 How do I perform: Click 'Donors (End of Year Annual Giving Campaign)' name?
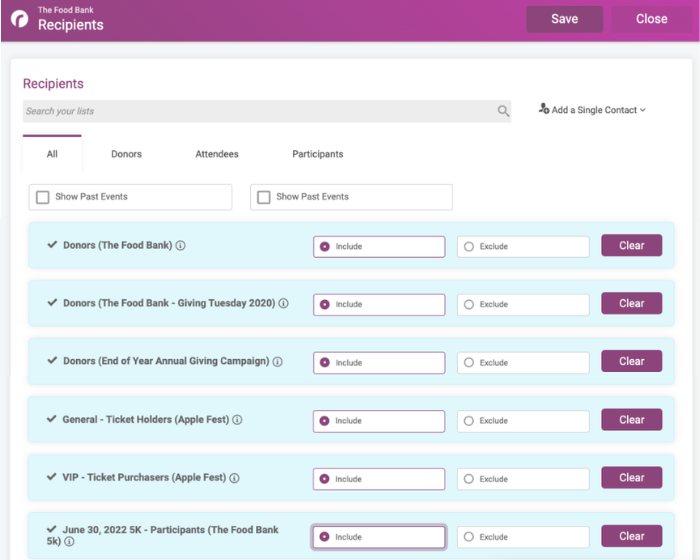pos(166,361)
